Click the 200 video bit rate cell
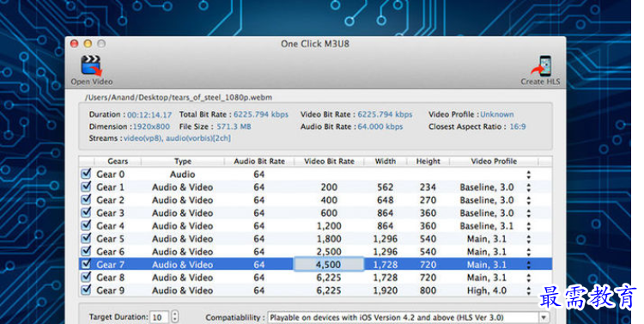Viewport: 644px width, 324px height. tap(329, 187)
